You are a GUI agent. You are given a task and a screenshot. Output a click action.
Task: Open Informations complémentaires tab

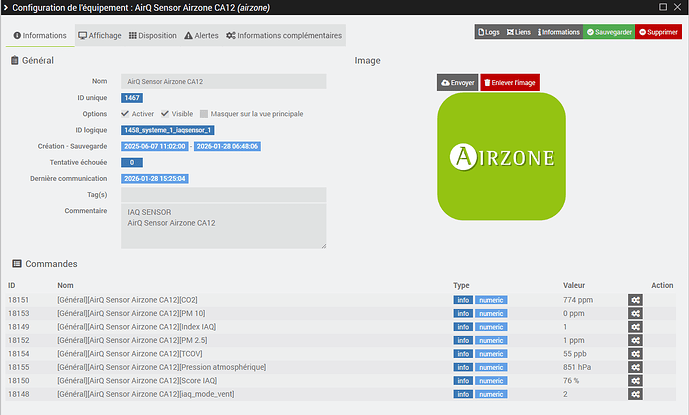[284, 36]
